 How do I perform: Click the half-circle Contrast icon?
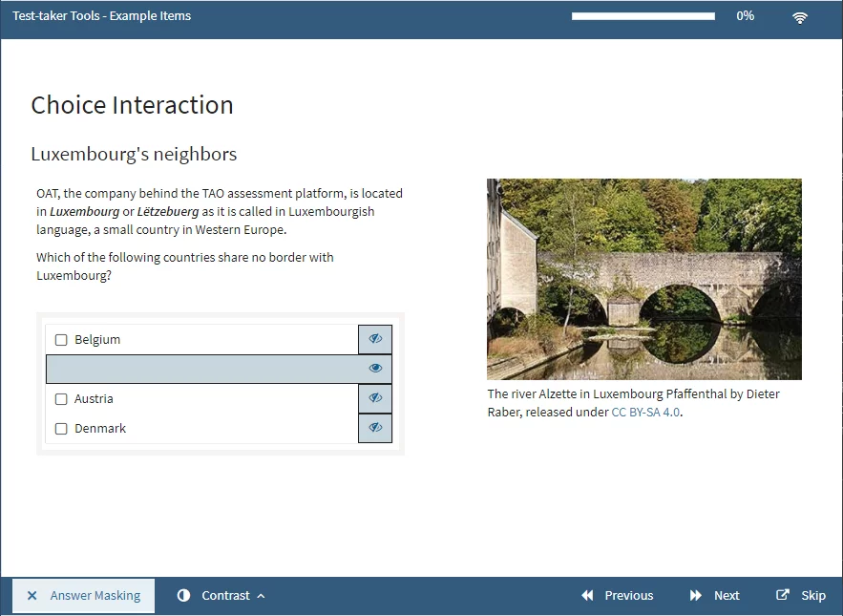(x=183, y=596)
